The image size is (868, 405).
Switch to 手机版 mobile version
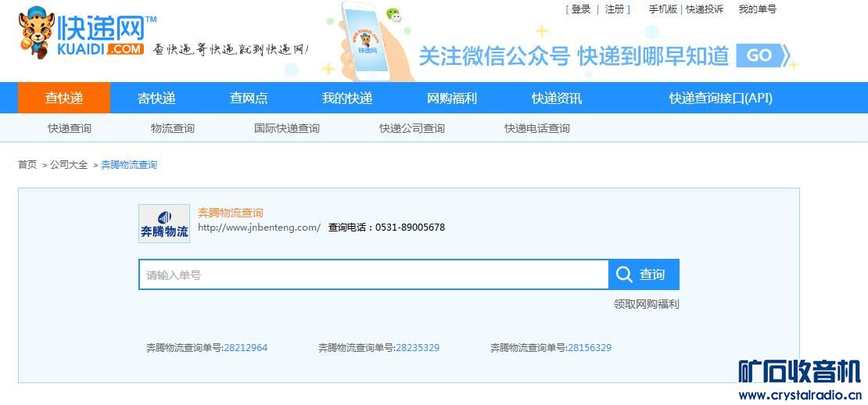pos(662,9)
